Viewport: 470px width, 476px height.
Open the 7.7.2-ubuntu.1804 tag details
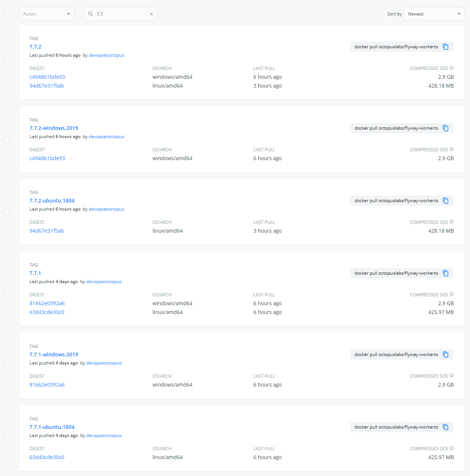(52, 201)
